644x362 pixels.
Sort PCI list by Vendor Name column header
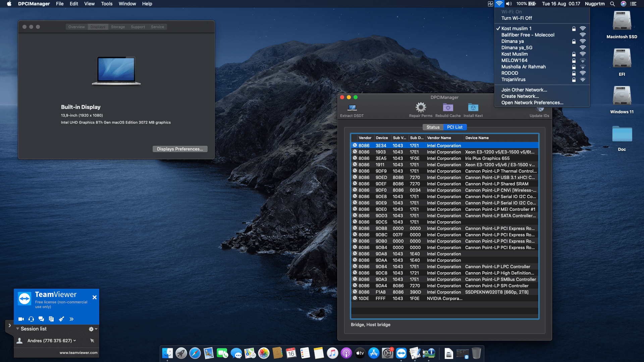[444, 138]
